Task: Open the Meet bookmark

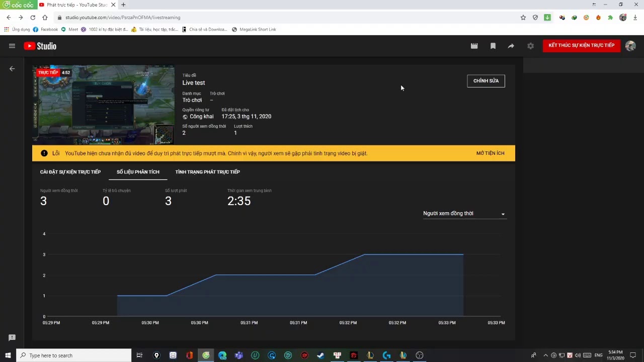Action: click(x=69, y=30)
